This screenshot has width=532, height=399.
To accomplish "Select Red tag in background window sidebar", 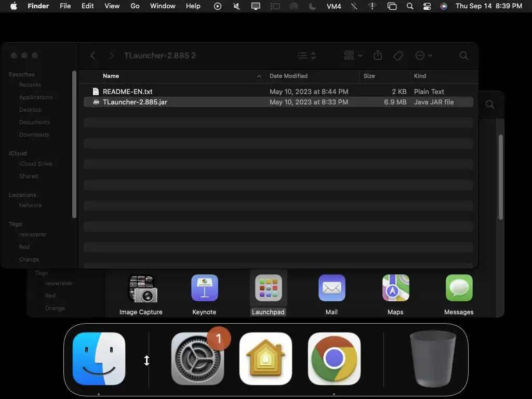I will click(x=50, y=296).
